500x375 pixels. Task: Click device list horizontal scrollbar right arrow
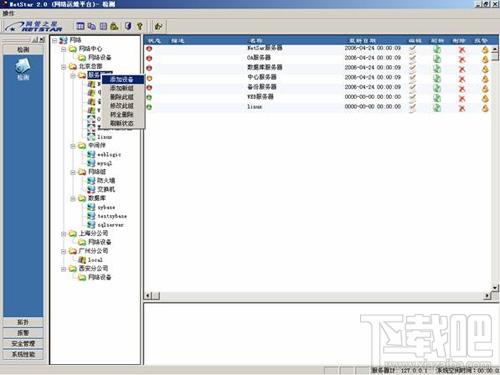tap(487, 296)
